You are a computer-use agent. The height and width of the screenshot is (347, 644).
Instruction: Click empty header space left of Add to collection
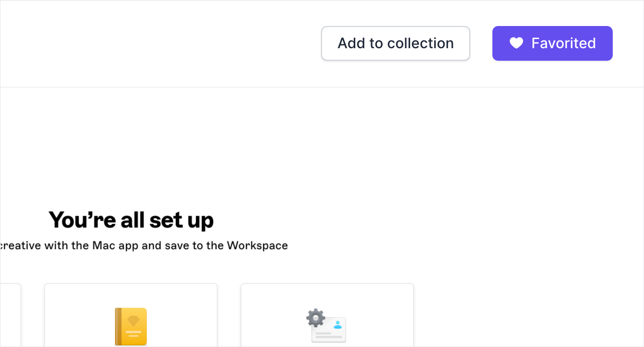tap(159, 43)
